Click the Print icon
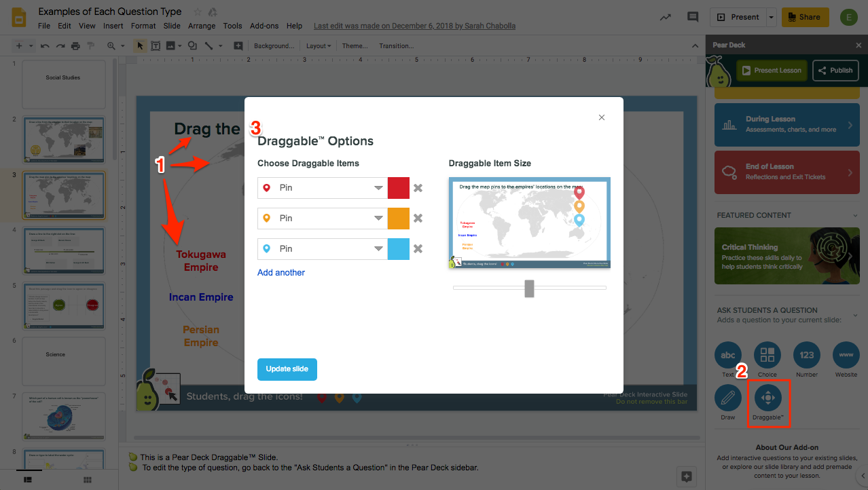The image size is (868, 490). coord(75,46)
